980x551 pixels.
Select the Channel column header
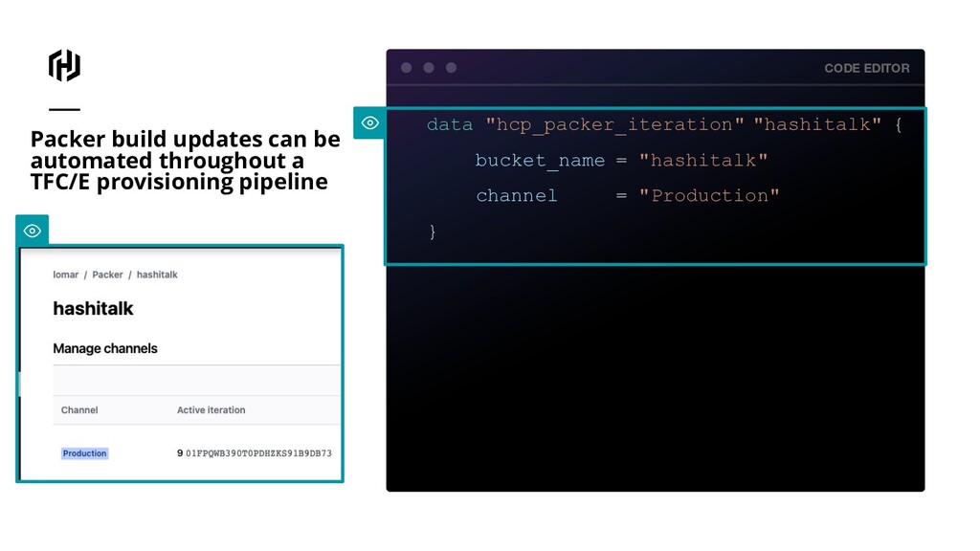(x=79, y=410)
